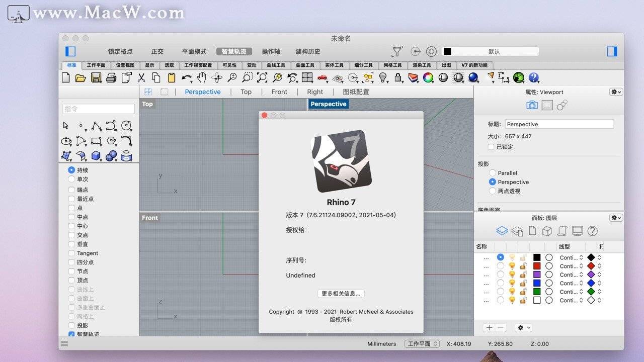Click the Rotate view icon
The image size is (644, 362).
(x=217, y=77)
